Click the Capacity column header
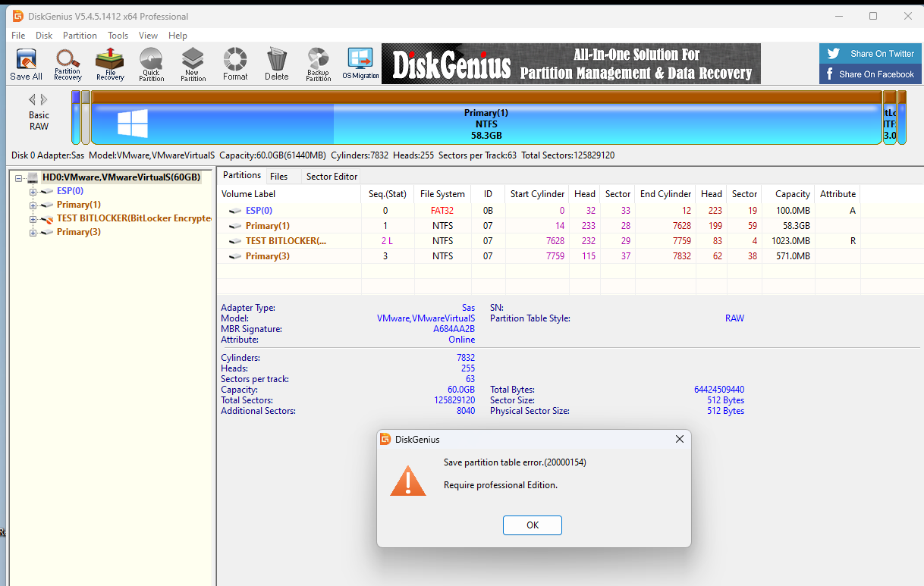 tap(789, 194)
